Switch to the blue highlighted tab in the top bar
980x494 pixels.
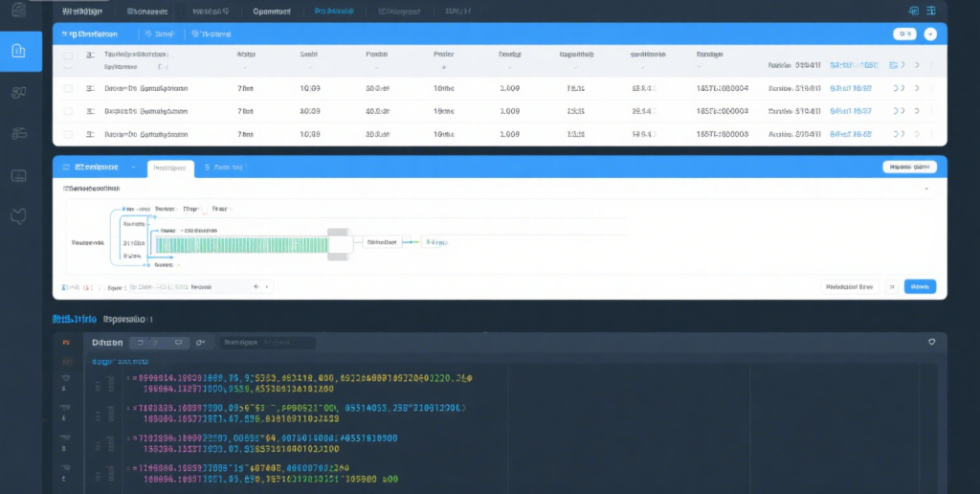tap(334, 11)
